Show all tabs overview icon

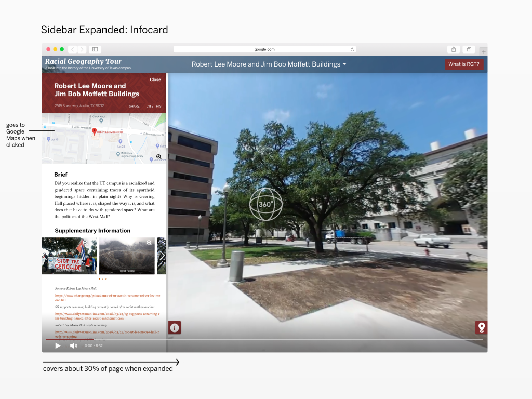point(469,49)
